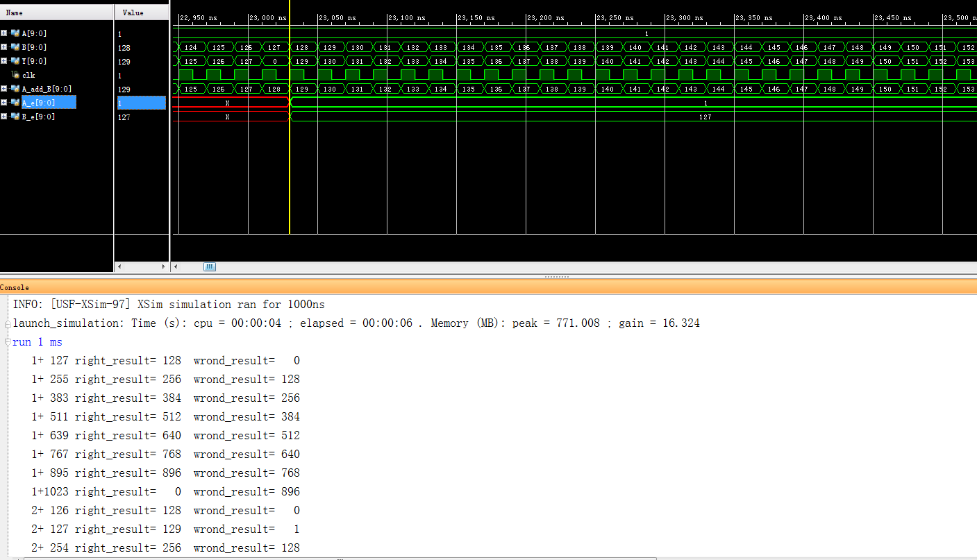977x560 pixels.
Task: Select the clk signal name
Action: coord(28,75)
